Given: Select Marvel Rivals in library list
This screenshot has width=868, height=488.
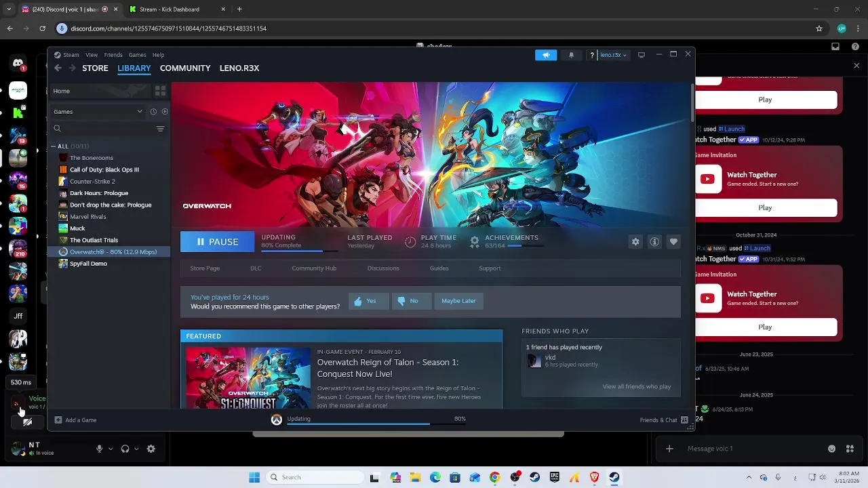Looking at the screenshot, I should 88,217.
